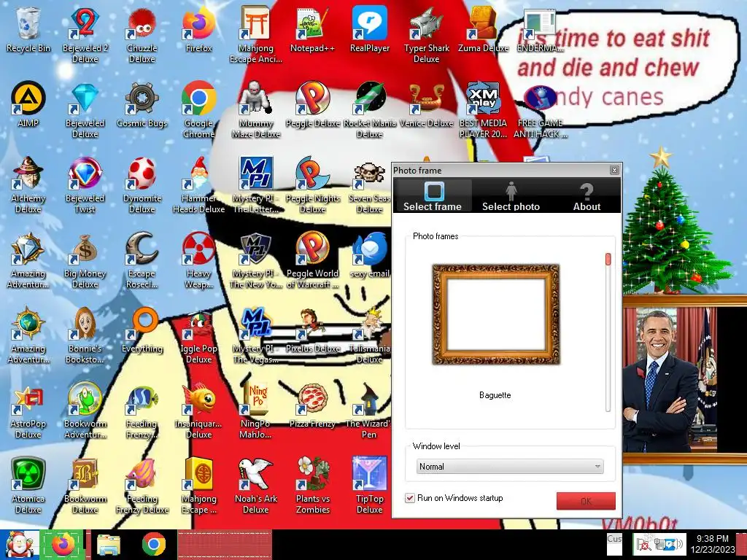747x560 pixels.
Task: Open File Explorer taskbar icon
Action: point(109,544)
